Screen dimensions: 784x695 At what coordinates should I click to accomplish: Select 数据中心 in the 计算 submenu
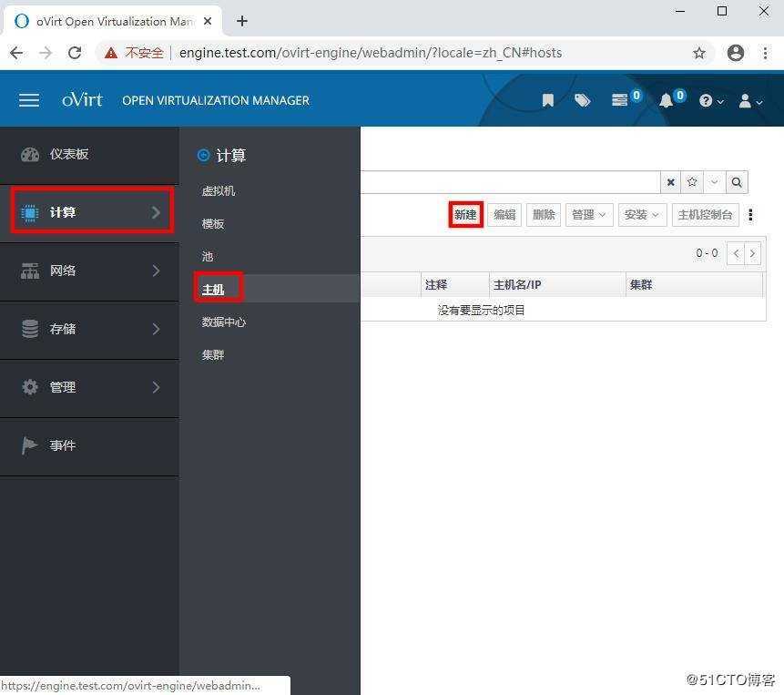pyautogui.click(x=223, y=322)
